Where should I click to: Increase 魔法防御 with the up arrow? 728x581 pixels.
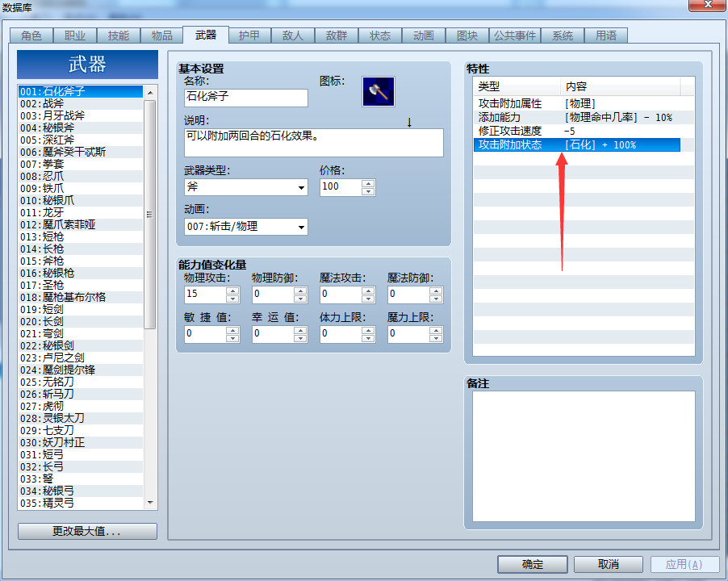tap(436, 290)
